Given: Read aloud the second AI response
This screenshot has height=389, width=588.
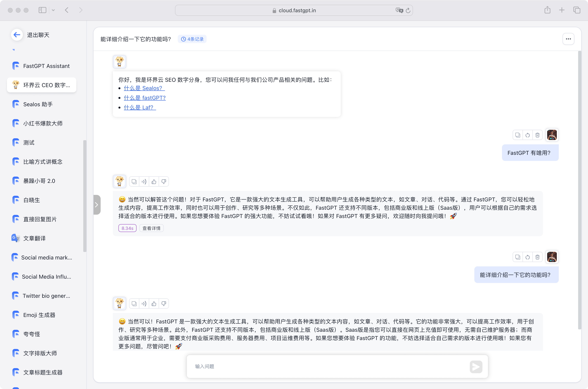Looking at the screenshot, I should click(144, 304).
